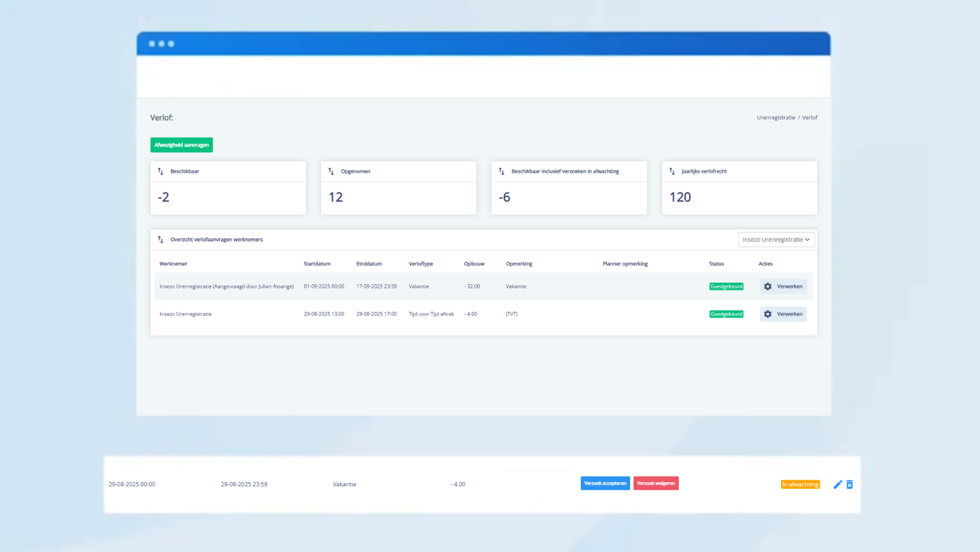Viewport: 980px width, 552px height.
Task: Click Verwerken for the Vakantie row
Action: coord(783,287)
